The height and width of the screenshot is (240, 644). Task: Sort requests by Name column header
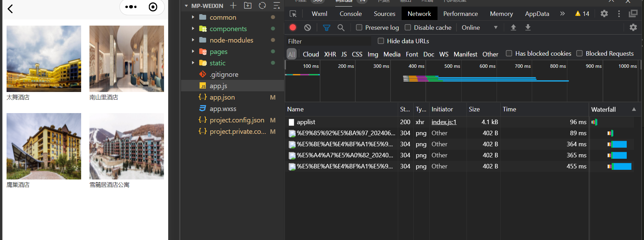point(341,109)
